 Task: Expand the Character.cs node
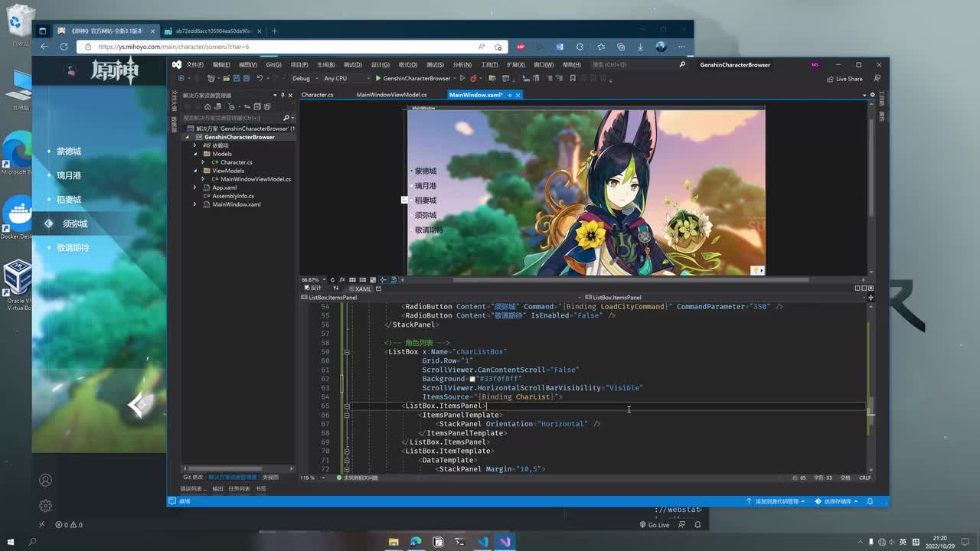coord(203,162)
